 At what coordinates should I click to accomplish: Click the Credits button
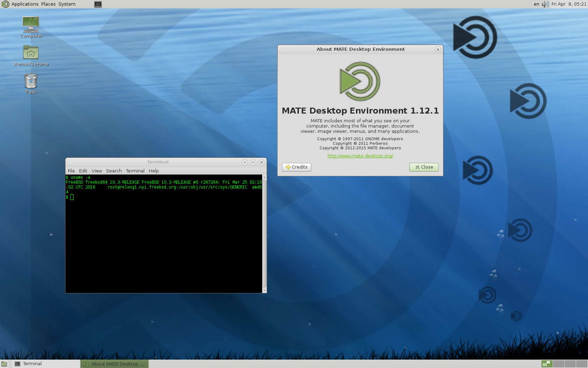[296, 167]
